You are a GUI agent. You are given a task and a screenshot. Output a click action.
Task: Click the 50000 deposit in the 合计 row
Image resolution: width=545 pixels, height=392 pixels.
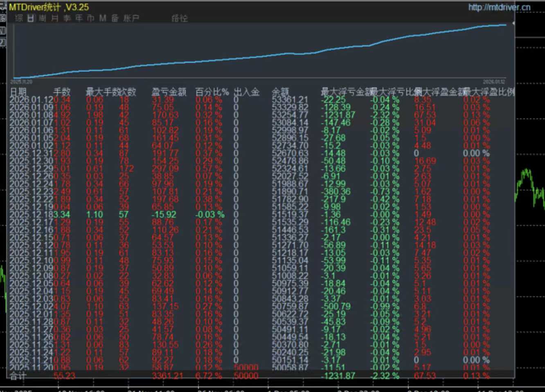[246, 376]
